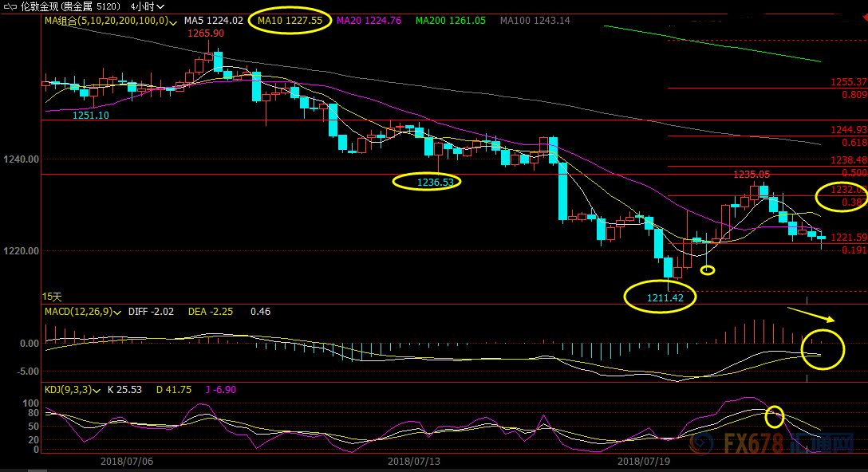868x472 pixels.
Task: Click the 0.00 MACD axis label
Action: 30,344
